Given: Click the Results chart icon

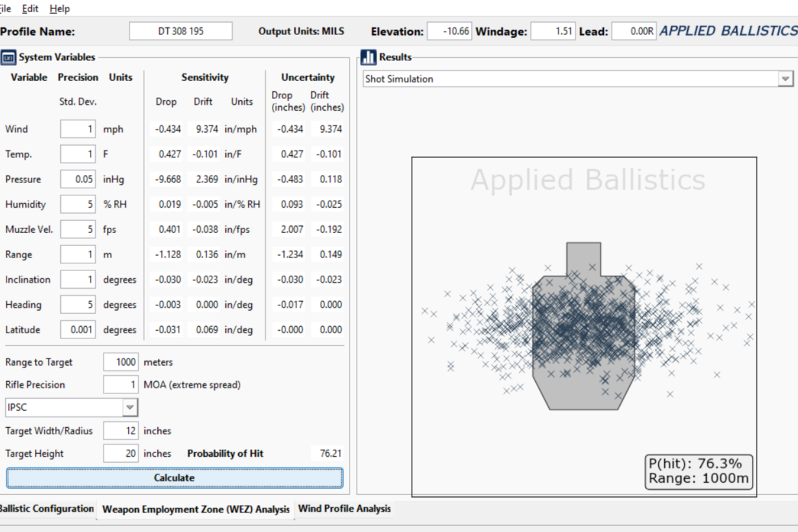Looking at the screenshot, I should (x=369, y=58).
